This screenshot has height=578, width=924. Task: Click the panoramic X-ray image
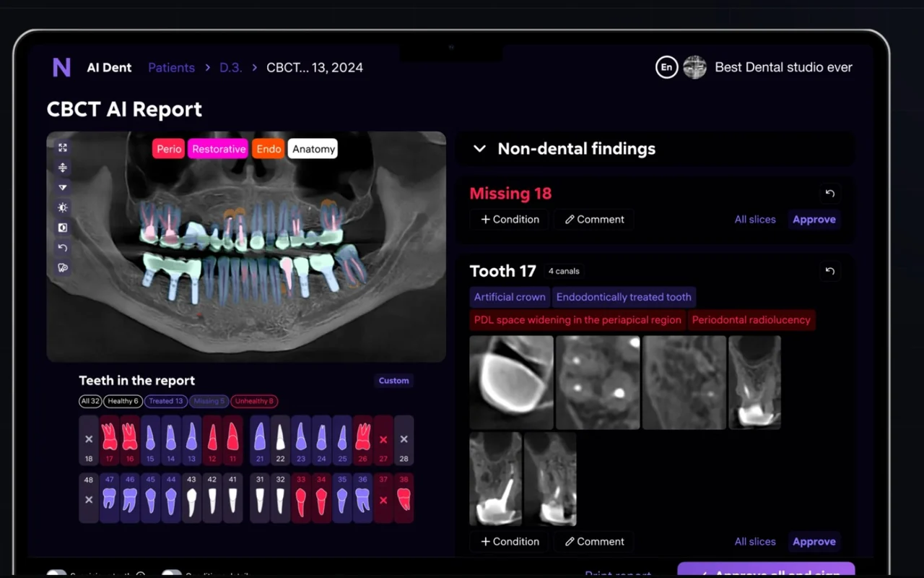point(246,246)
